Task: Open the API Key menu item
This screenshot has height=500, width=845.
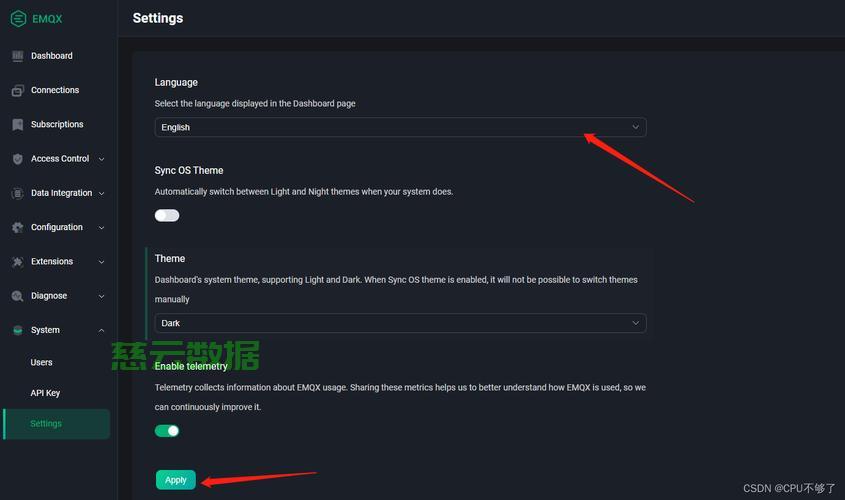Action: pyautogui.click(x=45, y=393)
